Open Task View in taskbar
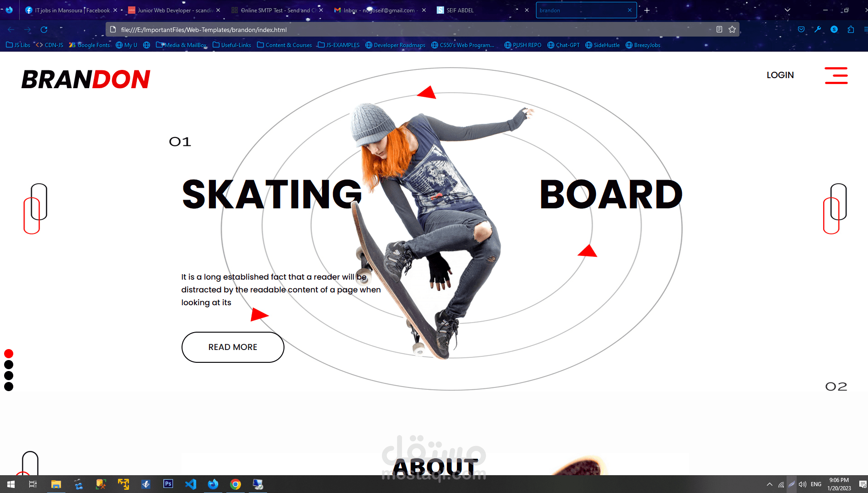 point(33,484)
